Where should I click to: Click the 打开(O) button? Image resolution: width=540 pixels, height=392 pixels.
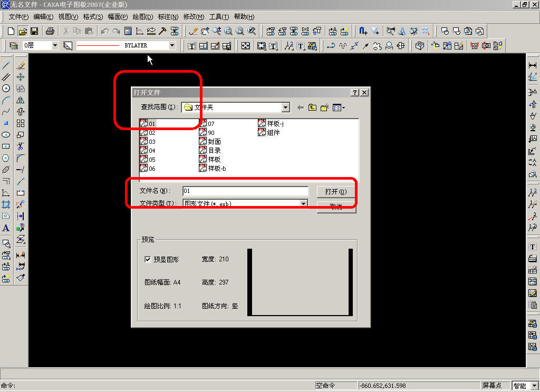pos(336,192)
